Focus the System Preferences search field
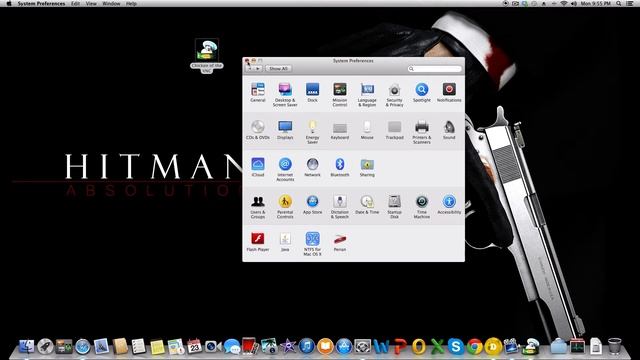640x360 pixels. (435, 69)
